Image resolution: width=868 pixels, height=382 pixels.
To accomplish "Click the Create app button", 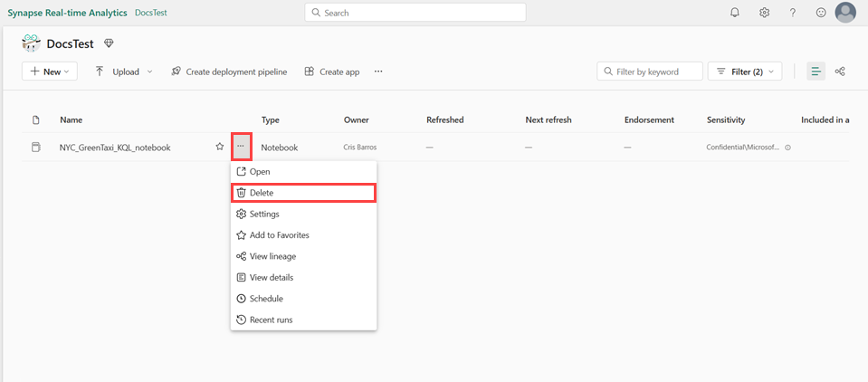I will [332, 72].
